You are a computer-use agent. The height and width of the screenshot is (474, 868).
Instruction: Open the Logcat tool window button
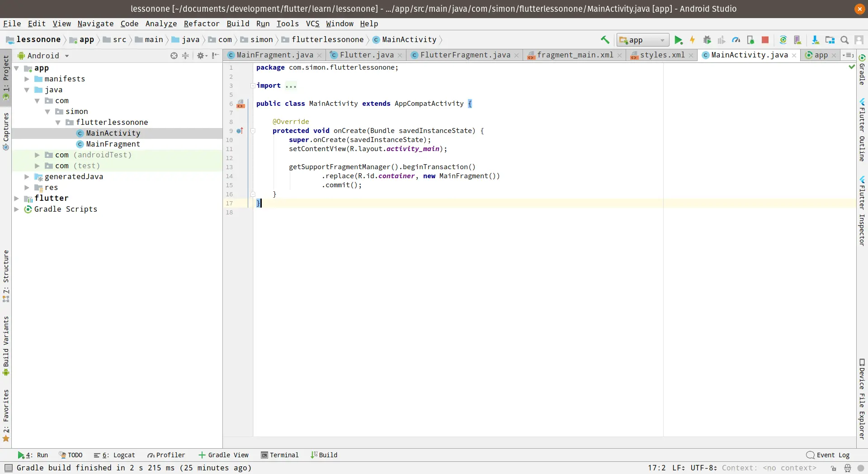(x=114, y=455)
